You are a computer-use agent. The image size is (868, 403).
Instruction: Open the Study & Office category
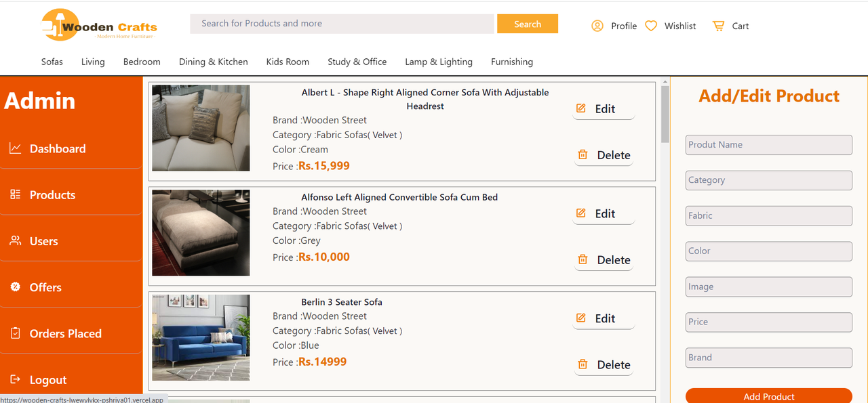[357, 62]
